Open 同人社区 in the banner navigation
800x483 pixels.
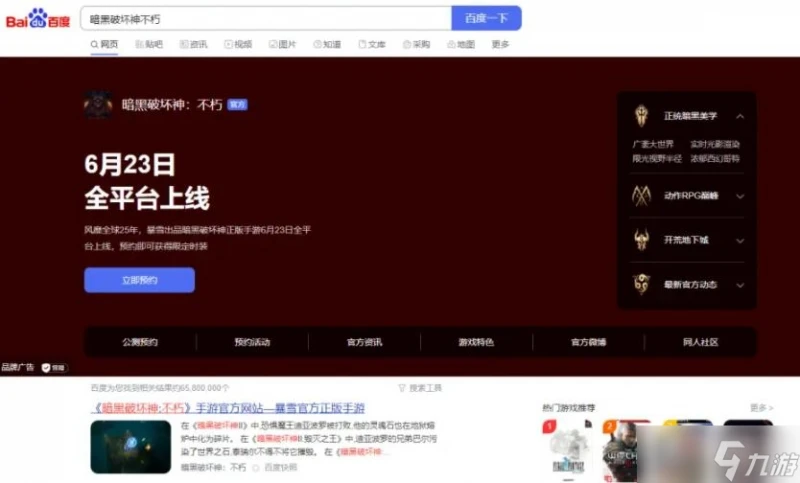coord(701,342)
